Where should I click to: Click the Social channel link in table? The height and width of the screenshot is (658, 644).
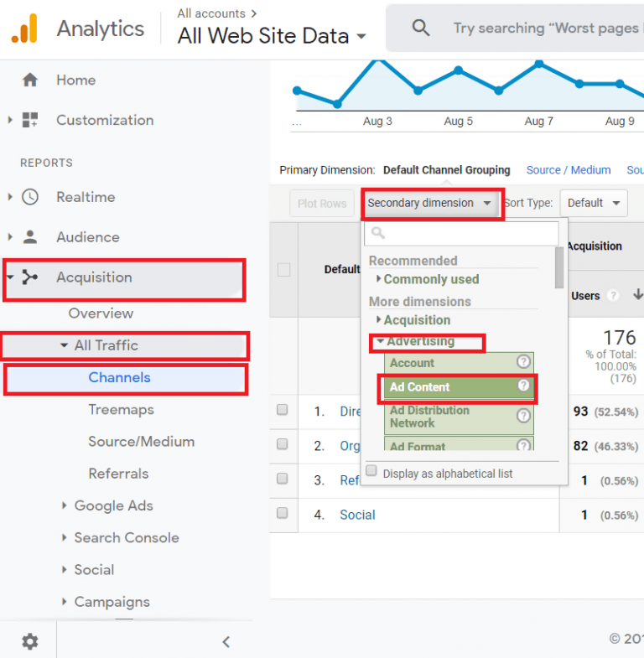[x=357, y=515]
